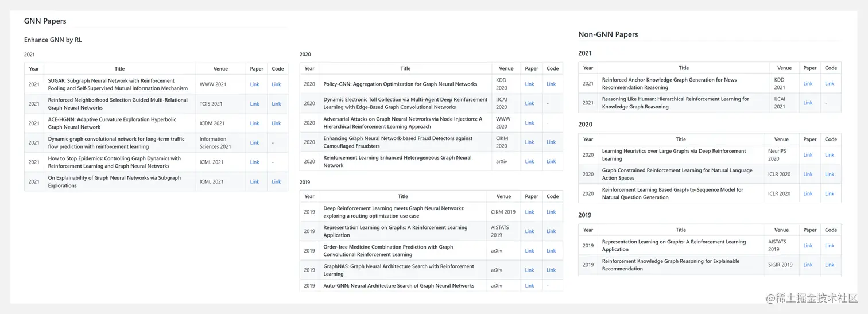Open Code link for Graph Constrained Reinforcement Learning row

tap(830, 175)
